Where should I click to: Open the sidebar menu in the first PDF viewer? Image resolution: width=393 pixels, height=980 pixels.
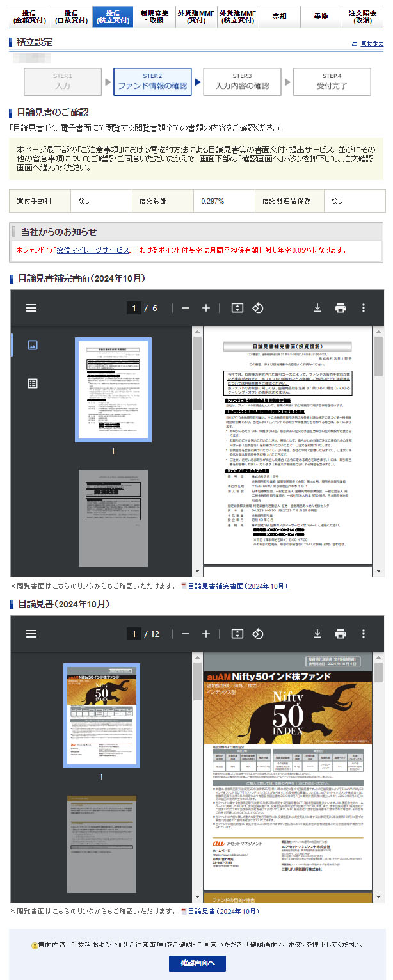click(31, 308)
